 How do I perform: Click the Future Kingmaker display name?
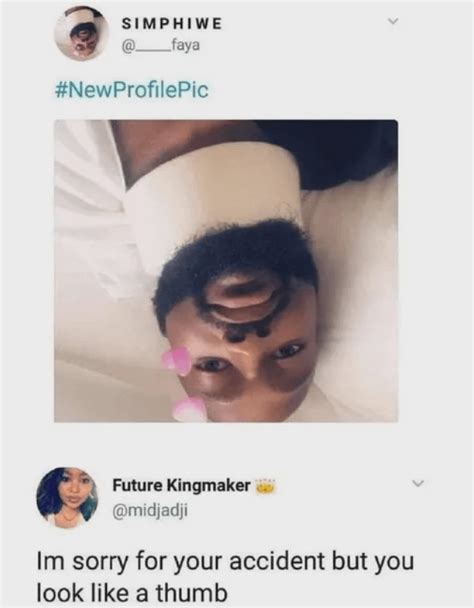pos(181,485)
